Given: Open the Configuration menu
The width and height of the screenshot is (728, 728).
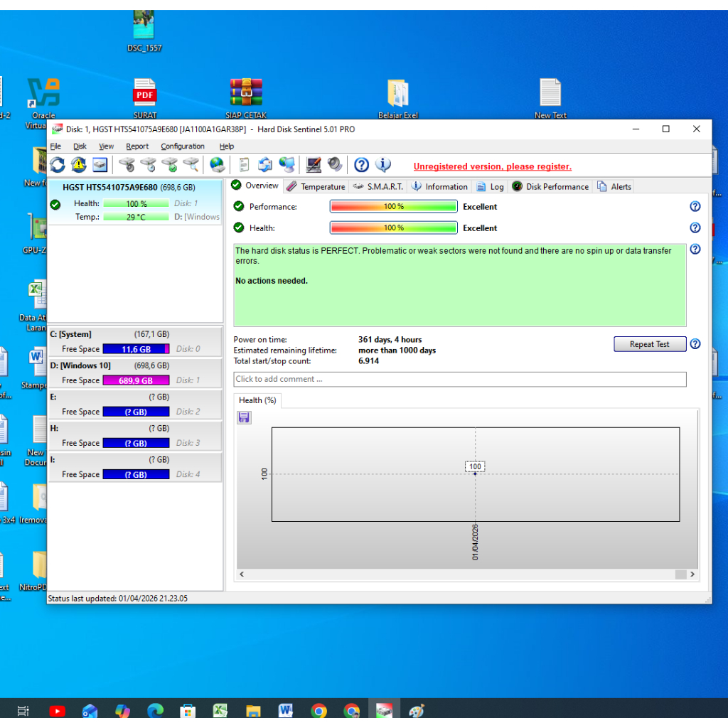Looking at the screenshot, I should tap(183, 146).
